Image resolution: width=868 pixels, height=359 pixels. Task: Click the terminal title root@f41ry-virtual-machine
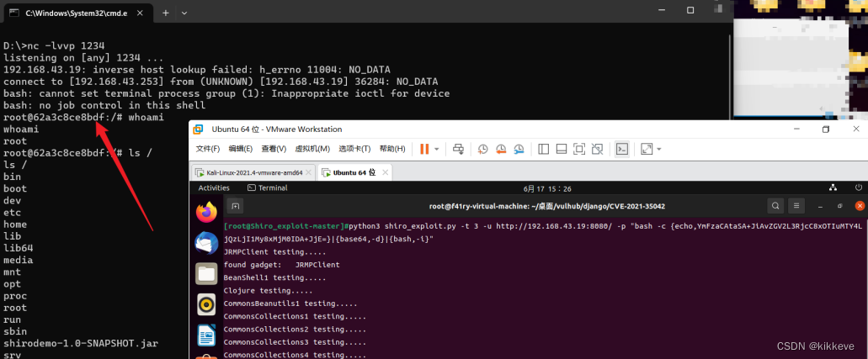click(x=547, y=206)
